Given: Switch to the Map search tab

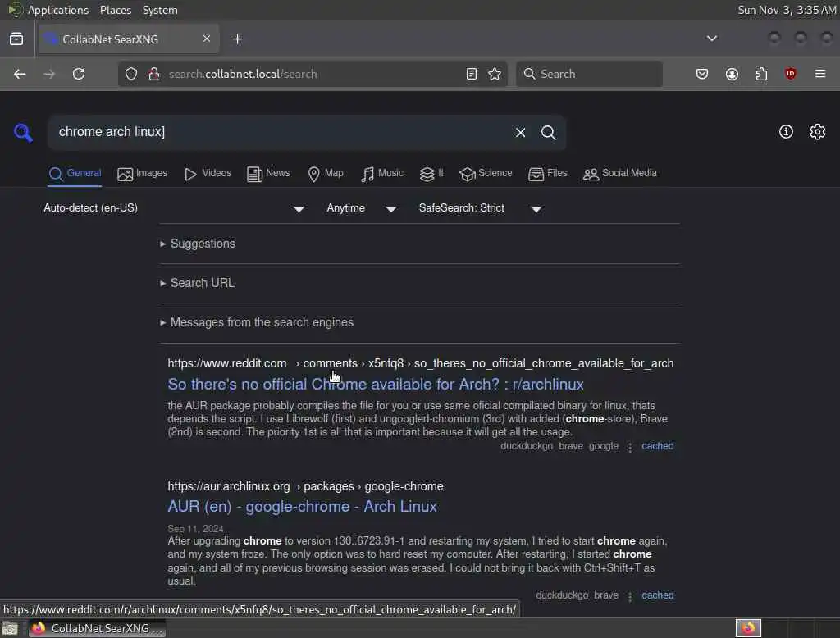Looking at the screenshot, I should click(326, 174).
